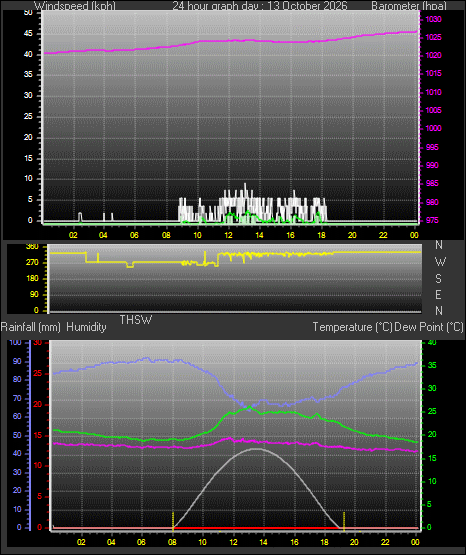Click the Barometer (hpa) axis title

(x=409, y=6)
